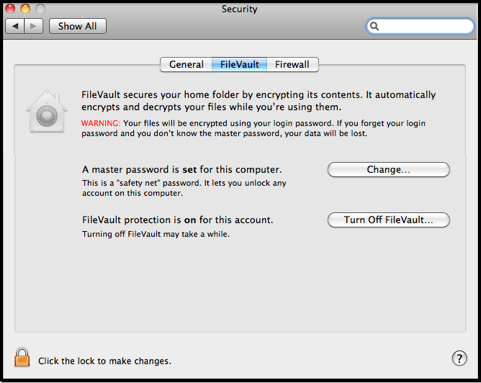Go back using the left arrow button
481x383 pixels.
pyautogui.click(x=15, y=26)
